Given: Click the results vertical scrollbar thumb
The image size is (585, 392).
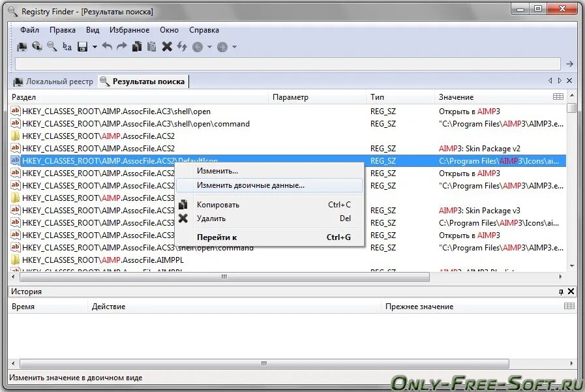Looking at the screenshot, I should pos(571,108).
